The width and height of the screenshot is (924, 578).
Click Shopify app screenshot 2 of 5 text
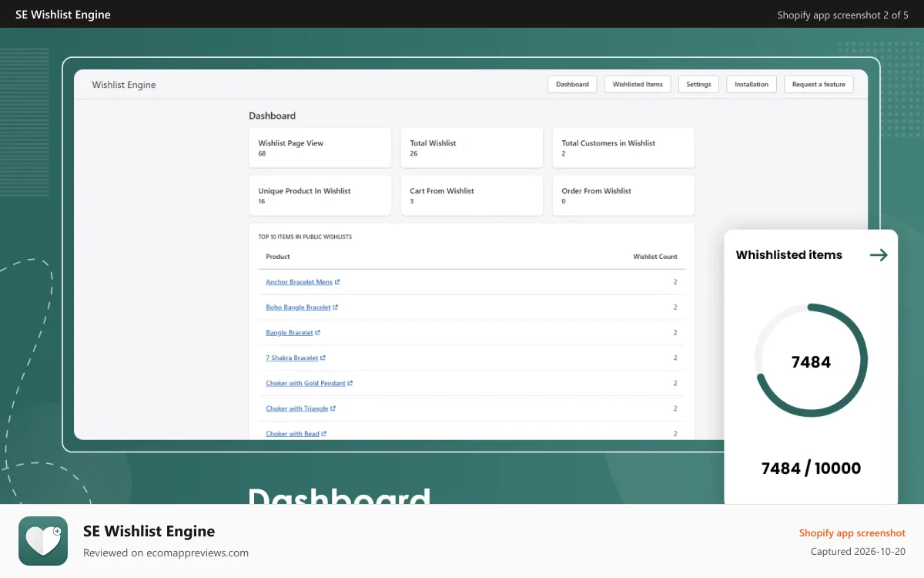[842, 15]
